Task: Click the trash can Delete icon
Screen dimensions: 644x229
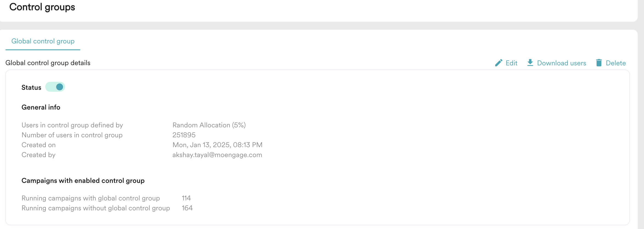Action: point(599,63)
